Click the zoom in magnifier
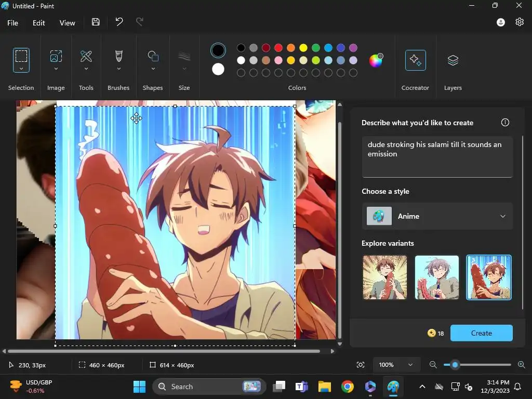Image resolution: width=532 pixels, height=399 pixels. (522, 365)
